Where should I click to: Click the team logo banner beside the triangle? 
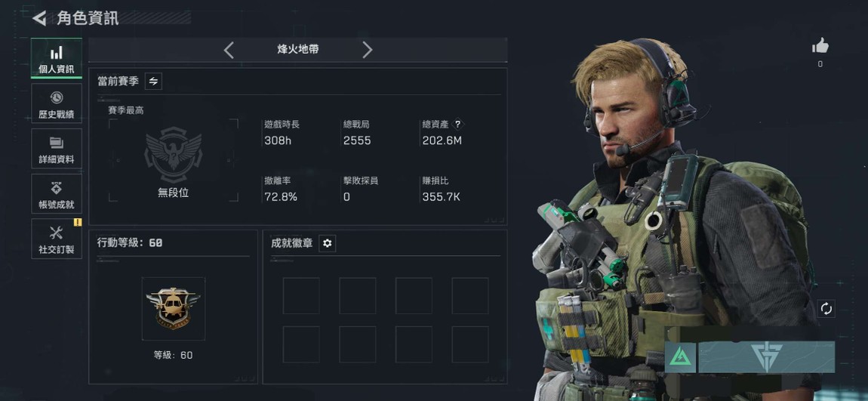tap(766, 357)
